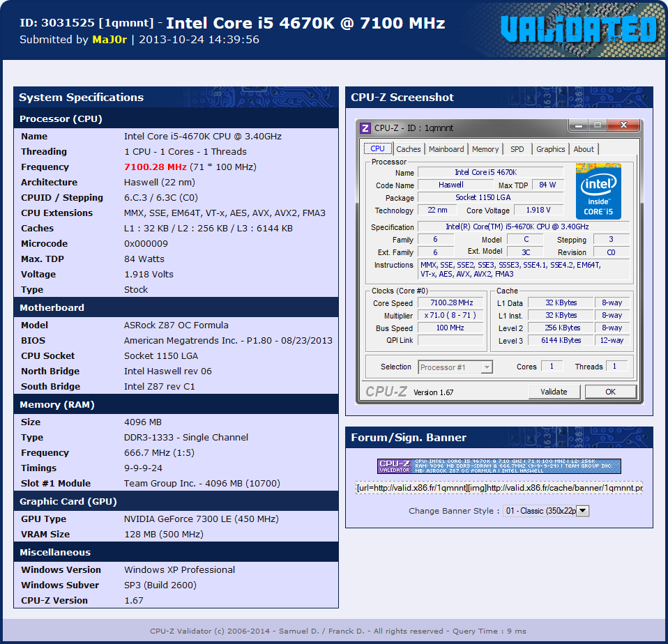
Task: Click the CPU-Z maximize button
Action: [x=598, y=125]
